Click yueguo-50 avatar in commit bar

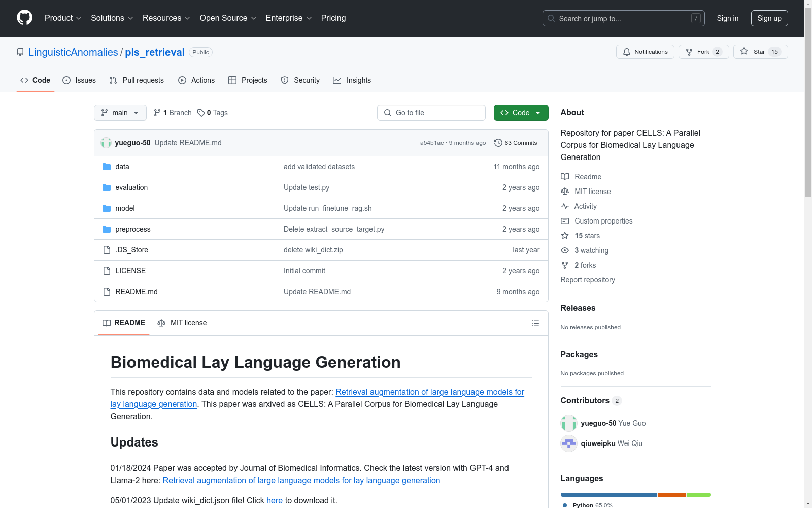click(106, 143)
